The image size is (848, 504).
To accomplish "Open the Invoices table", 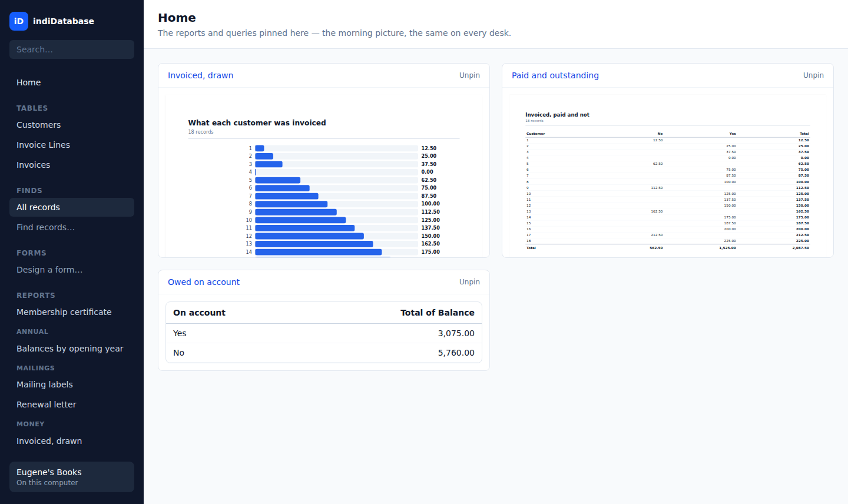I will pyautogui.click(x=72, y=165).
